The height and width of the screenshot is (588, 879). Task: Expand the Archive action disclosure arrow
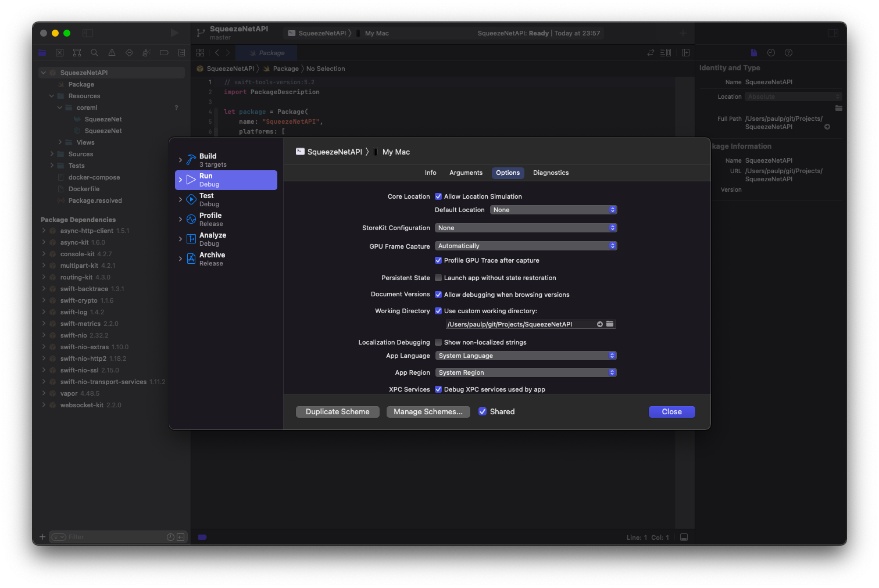[180, 259]
